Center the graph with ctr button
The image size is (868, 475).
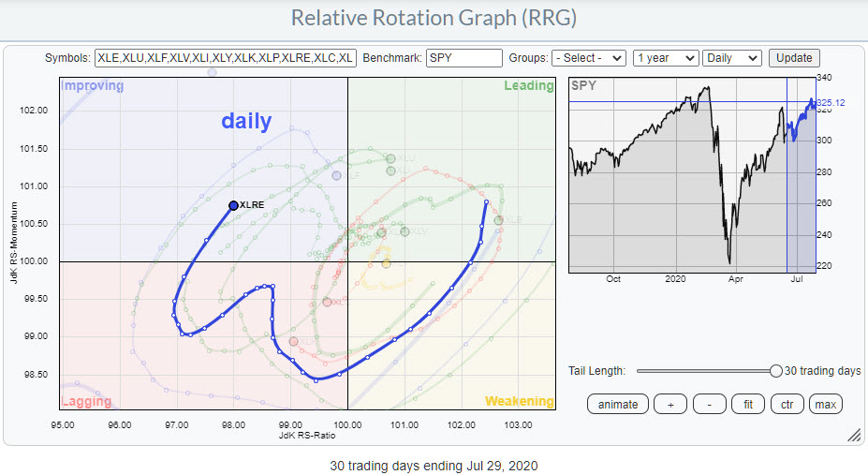tap(787, 404)
